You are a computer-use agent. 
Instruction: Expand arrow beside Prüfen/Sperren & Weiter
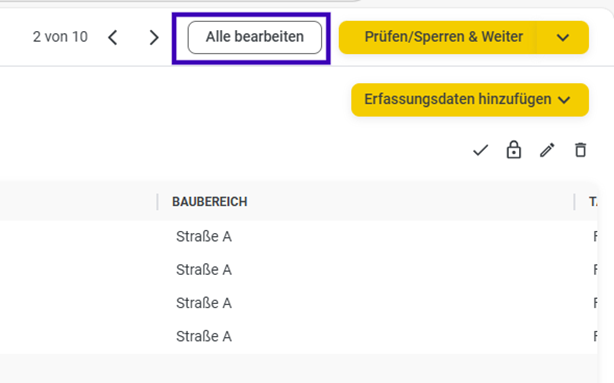tap(563, 37)
